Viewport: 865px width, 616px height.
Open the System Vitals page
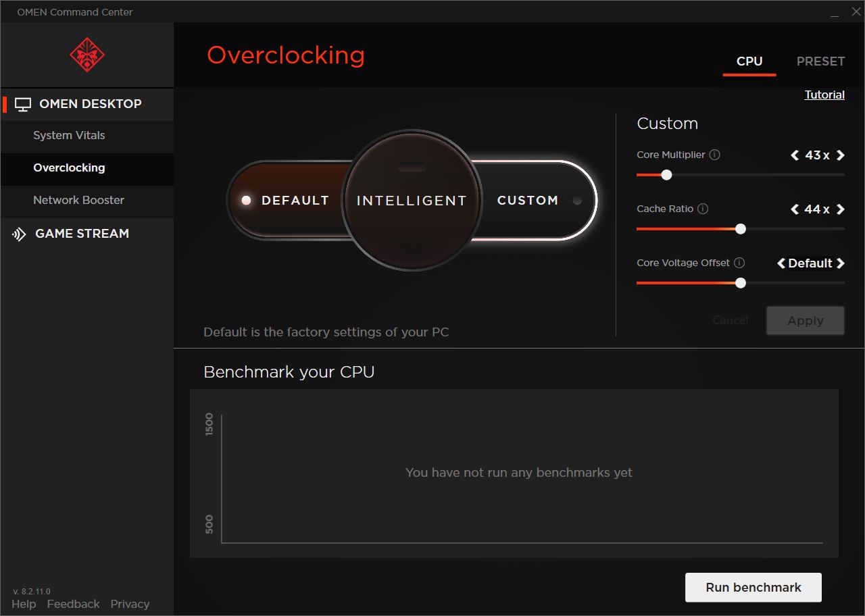pos(69,136)
